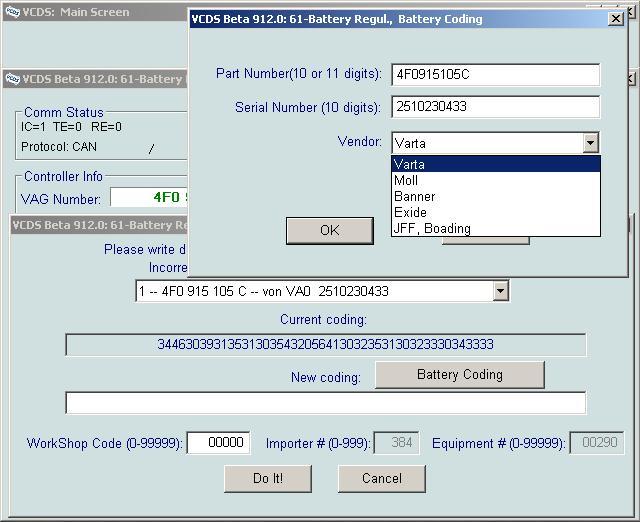Open the Battery Coding helper button
This screenshot has width=640, height=522.
pos(459,375)
